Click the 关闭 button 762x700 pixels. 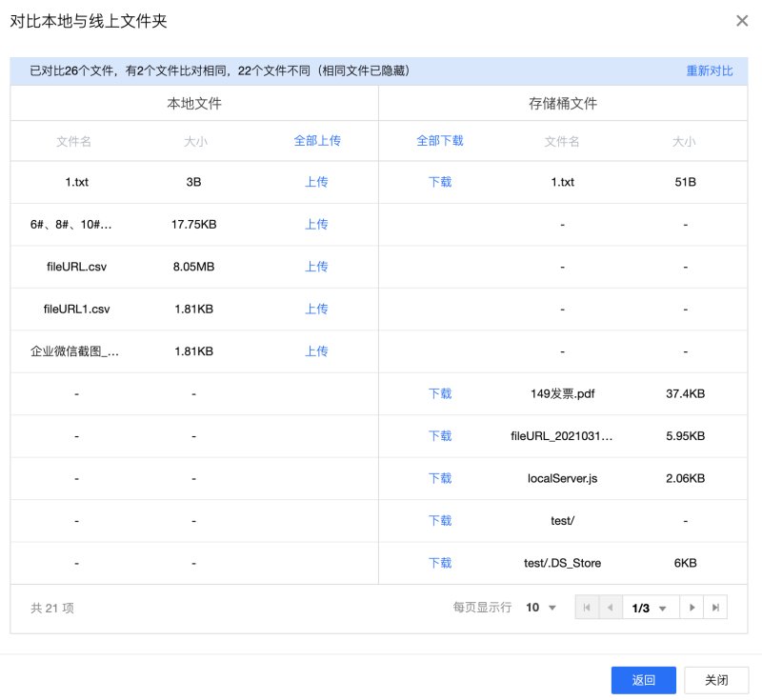(x=716, y=680)
